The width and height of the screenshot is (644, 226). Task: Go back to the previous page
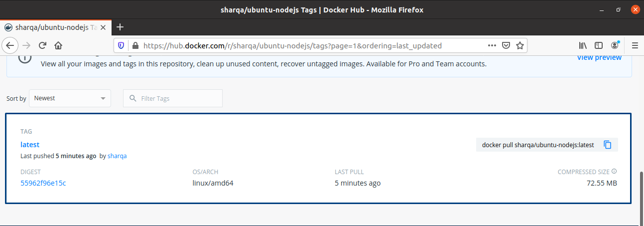pos(9,45)
